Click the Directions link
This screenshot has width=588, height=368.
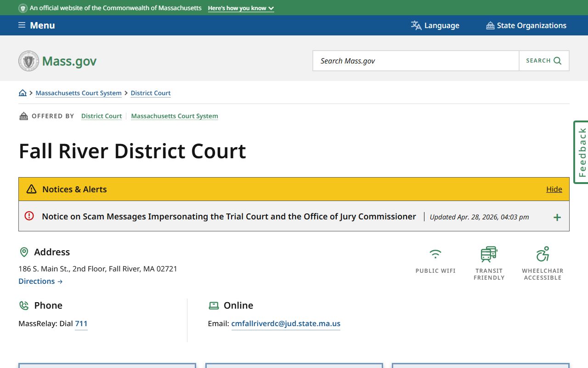40,281
